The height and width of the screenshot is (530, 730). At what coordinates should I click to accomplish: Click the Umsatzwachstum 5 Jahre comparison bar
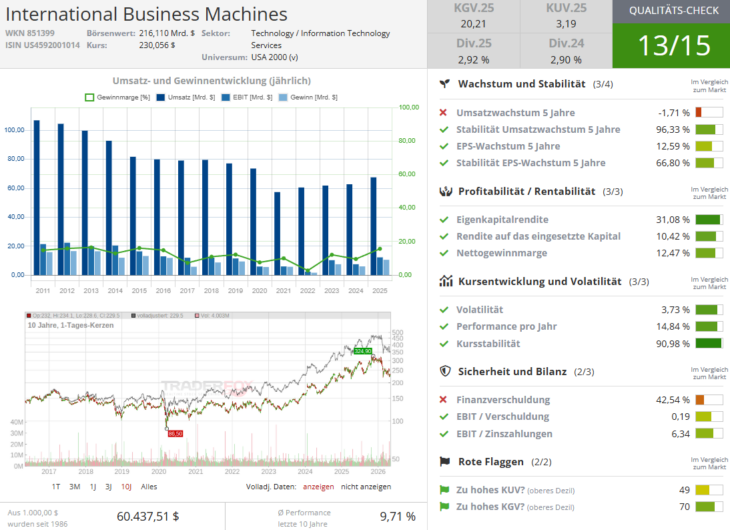(x=709, y=113)
